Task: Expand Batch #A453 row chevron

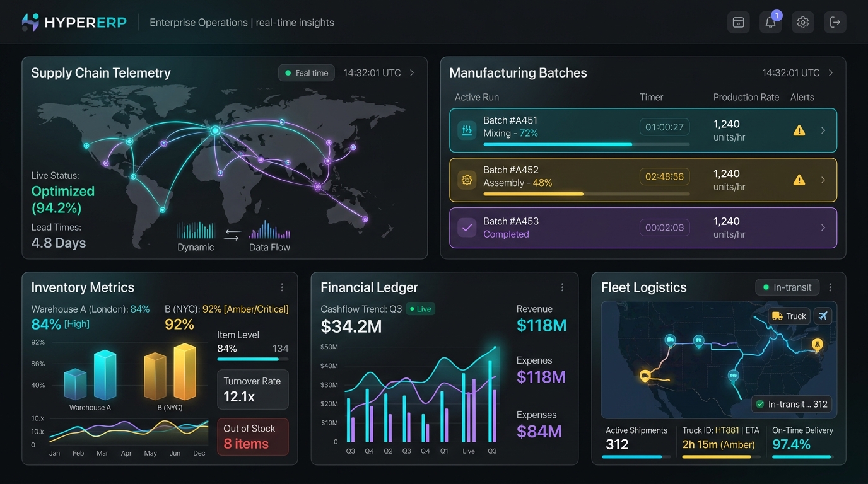Action: pyautogui.click(x=823, y=228)
